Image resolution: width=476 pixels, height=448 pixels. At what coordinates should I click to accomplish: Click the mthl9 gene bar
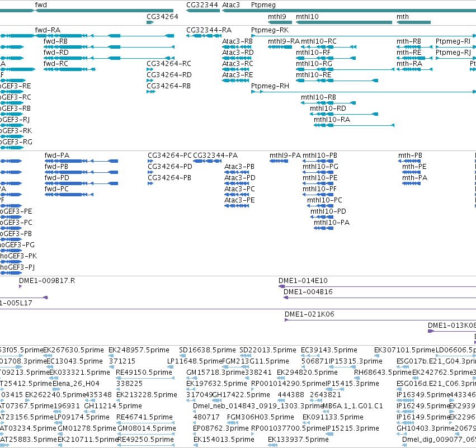click(x=280, y=22)
